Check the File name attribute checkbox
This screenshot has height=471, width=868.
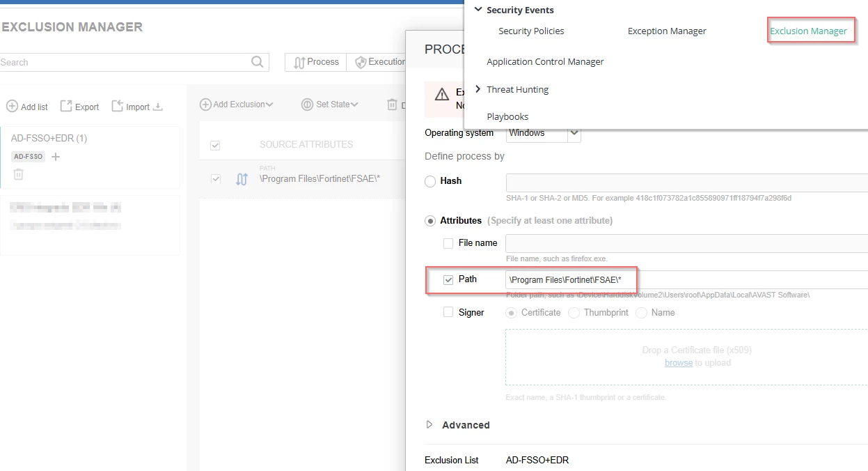tap(448, 243)
